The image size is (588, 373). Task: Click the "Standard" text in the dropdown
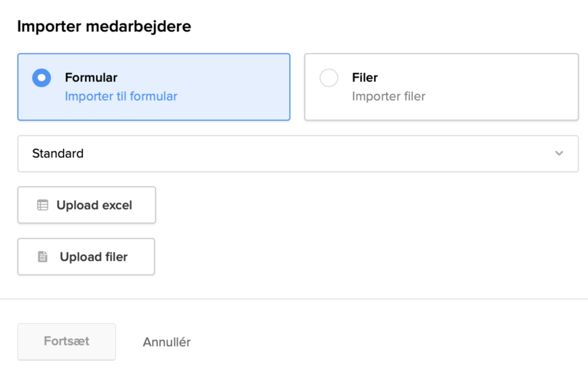[x=58, y=153]
